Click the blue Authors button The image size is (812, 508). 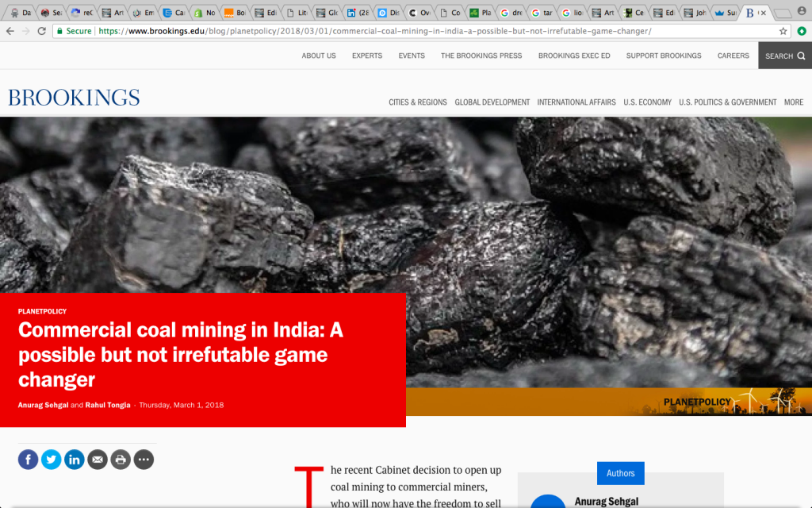pyautogui.click(x=620, y=473)
